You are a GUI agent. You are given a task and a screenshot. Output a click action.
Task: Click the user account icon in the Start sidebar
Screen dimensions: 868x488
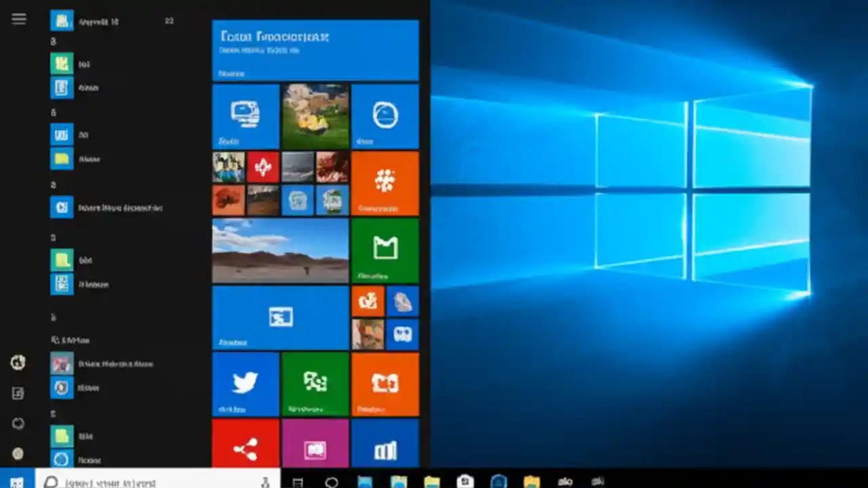[18, 362]
